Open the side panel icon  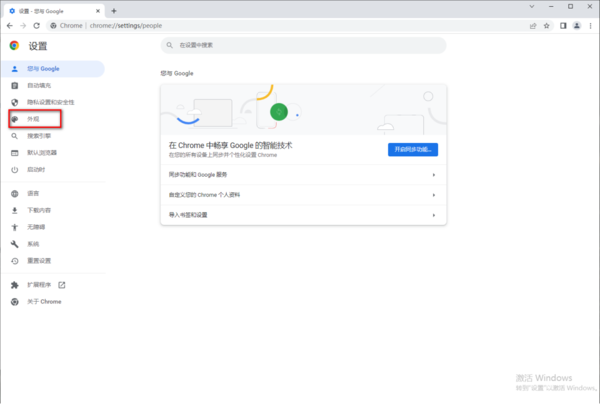[x=563, y=26]
